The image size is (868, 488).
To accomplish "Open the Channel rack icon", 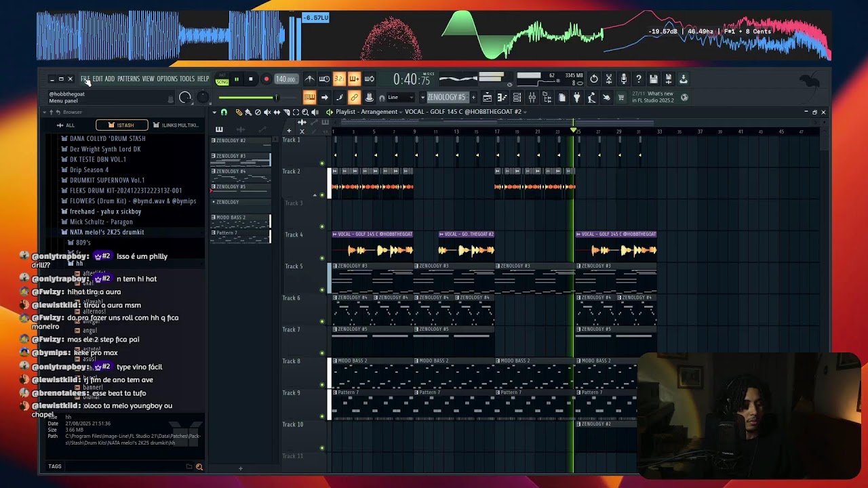I will 517,98.
